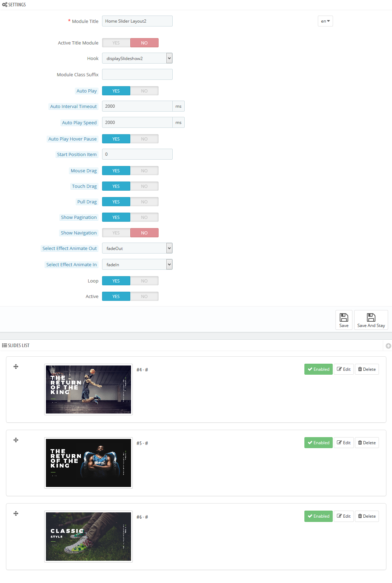Image resolution: width=392 pixels, height=583 pixels.
Task: Enable Show Navigation by clicking YES
Action: coord(116,233)
